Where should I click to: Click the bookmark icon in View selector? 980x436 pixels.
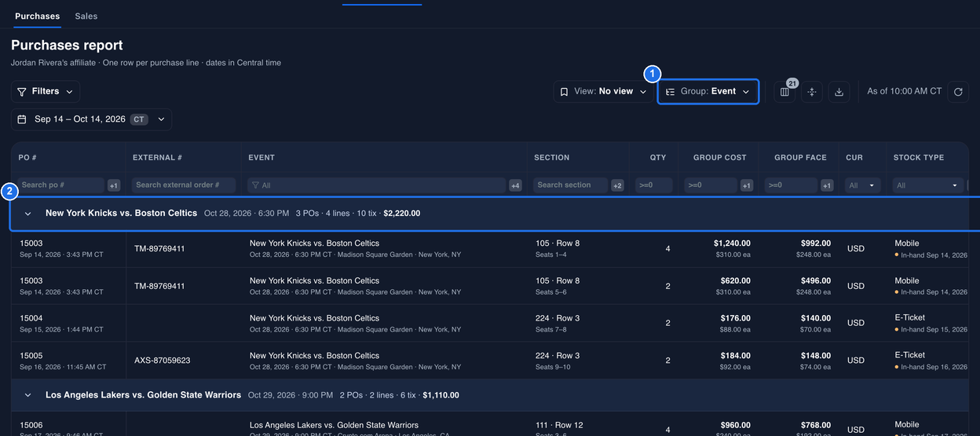coord(564,92)
